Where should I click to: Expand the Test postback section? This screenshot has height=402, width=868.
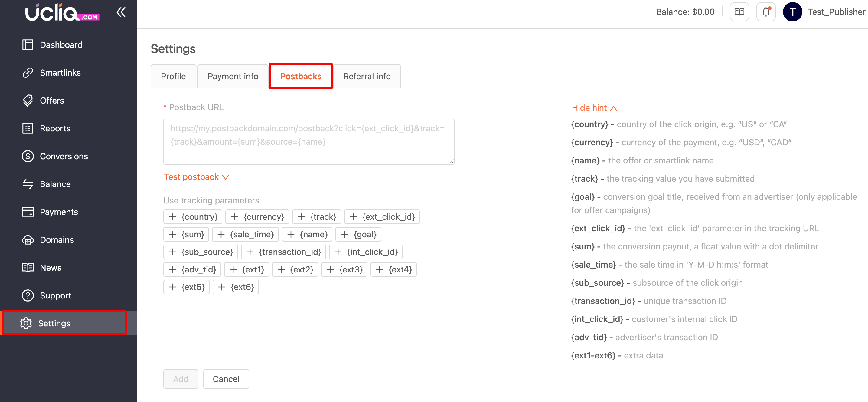coord(197,177)
